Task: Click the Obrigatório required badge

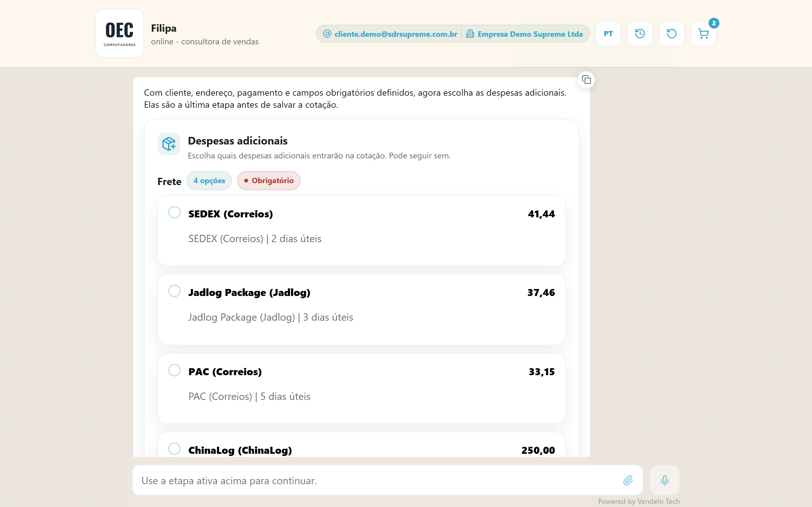Action: pos(269,181)
